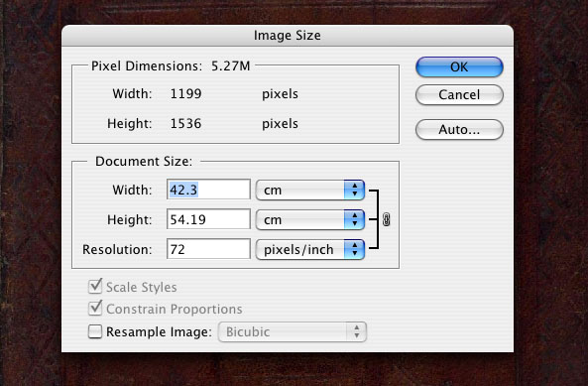Open the Bicubic resample method dropdown
Viewport: 588px width, 386px height.
(x=293, y=331)
